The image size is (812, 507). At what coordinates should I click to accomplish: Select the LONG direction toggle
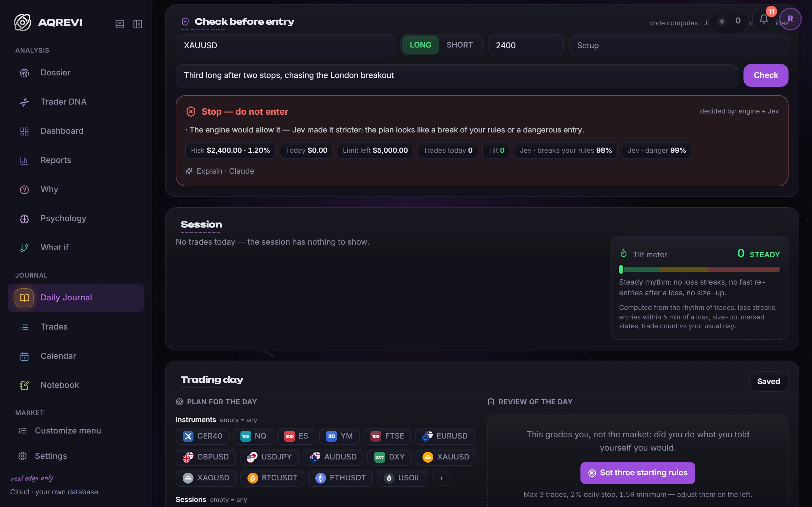[420, 45]
